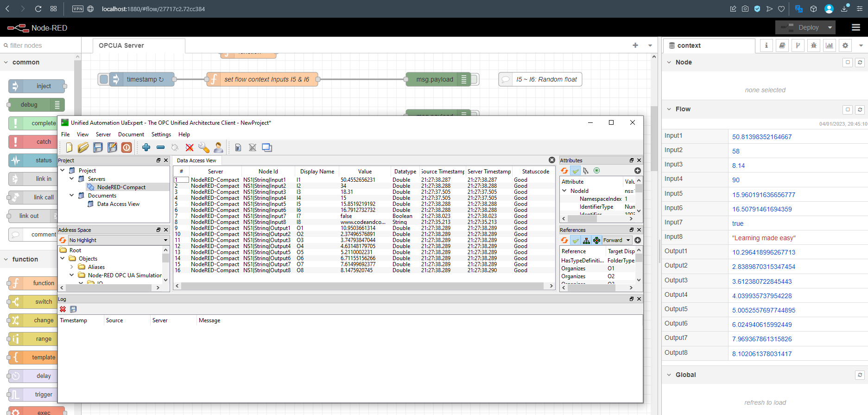Toggle green checkmark button in References toolbar
868x415 pixels.
point(576,240)
